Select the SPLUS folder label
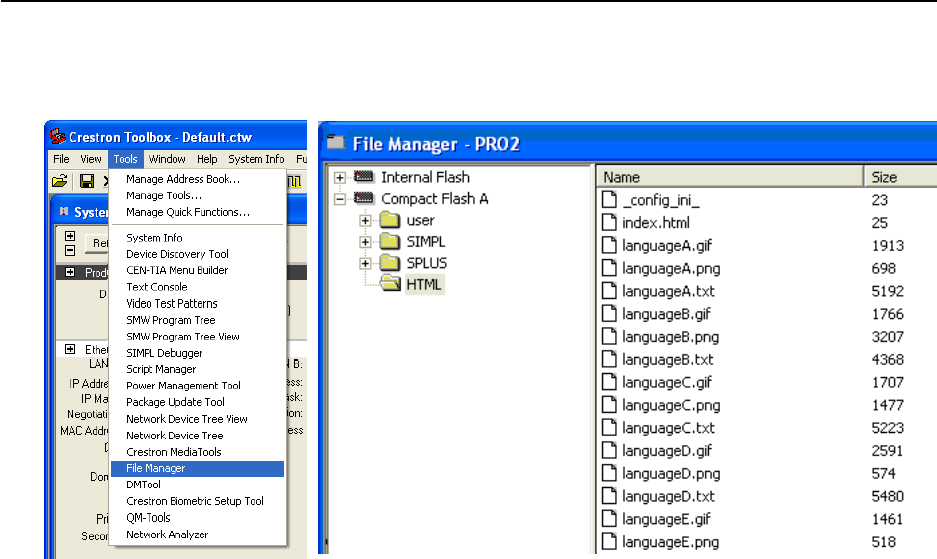 click(427, 263)
